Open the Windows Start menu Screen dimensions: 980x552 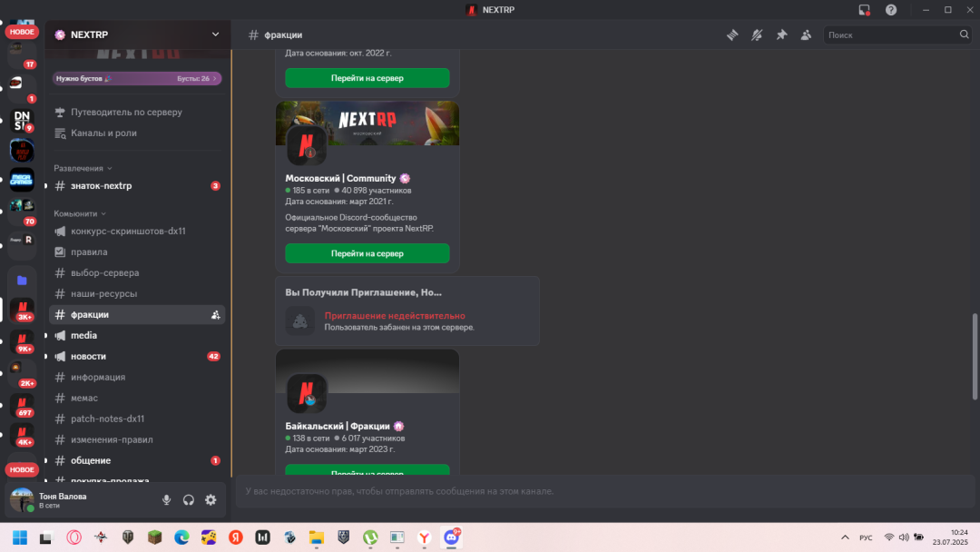[x=20, y=537]
